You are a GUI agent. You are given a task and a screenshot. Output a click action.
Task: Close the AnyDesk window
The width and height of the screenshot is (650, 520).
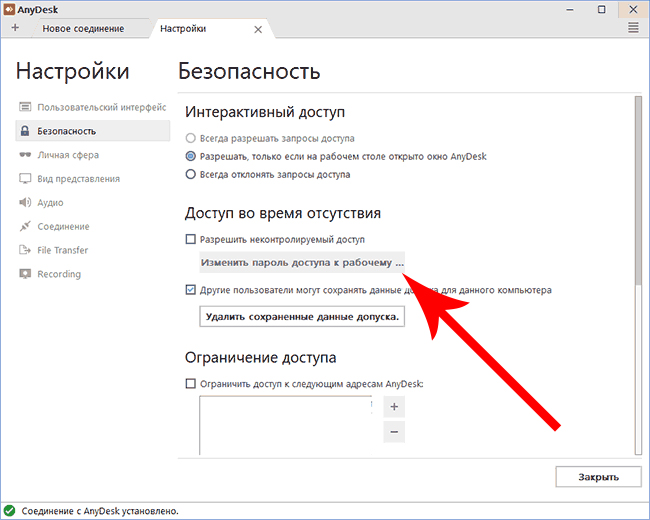coord(633,10)
